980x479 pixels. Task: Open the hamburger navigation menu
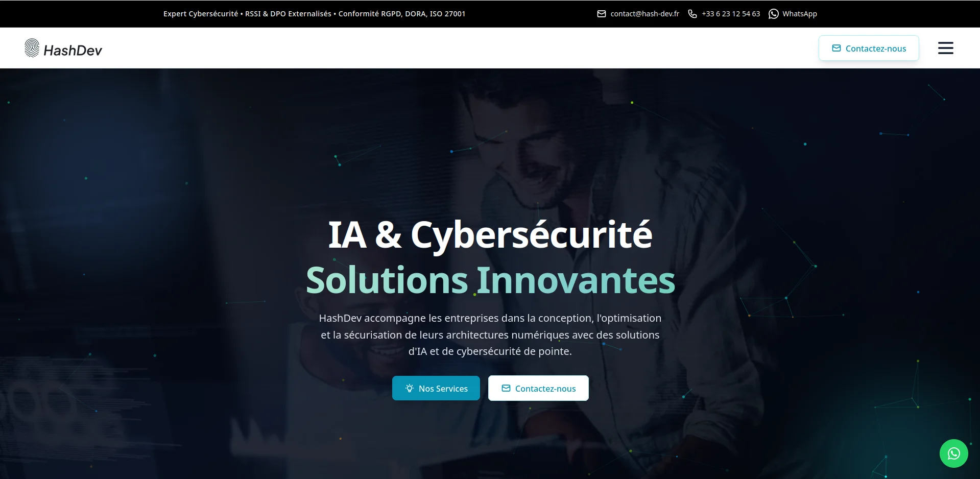[x=945, y=48]
